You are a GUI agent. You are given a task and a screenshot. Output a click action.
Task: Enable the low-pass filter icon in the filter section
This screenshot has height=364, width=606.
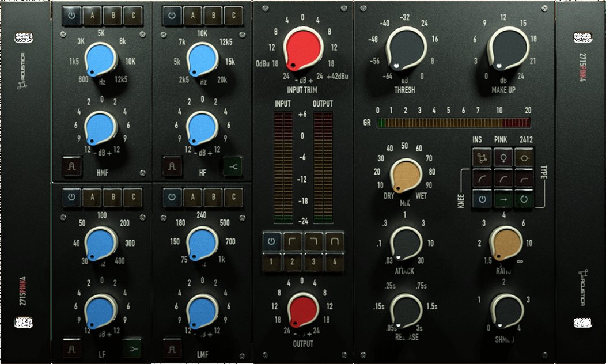pyautogui.click(x=314, y=241)
